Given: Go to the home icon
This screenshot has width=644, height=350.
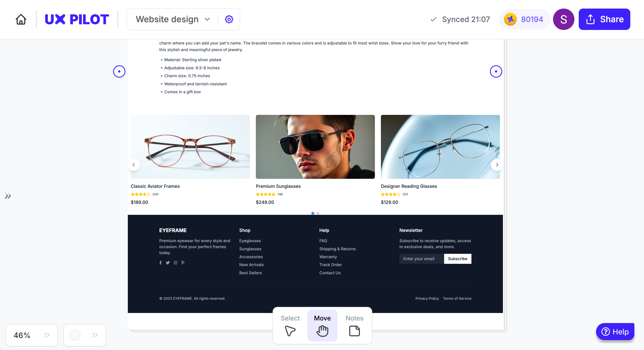Looking at the screenshot, I should (21, 19).
